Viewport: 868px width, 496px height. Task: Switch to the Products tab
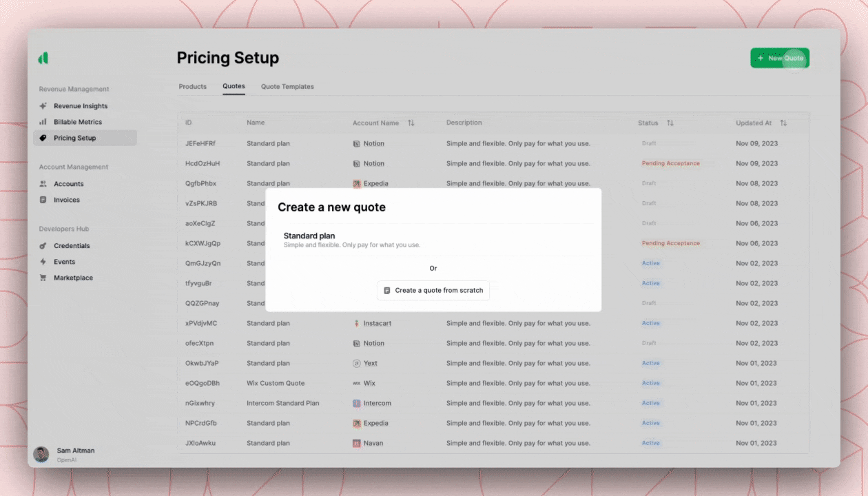click(192, 87)
